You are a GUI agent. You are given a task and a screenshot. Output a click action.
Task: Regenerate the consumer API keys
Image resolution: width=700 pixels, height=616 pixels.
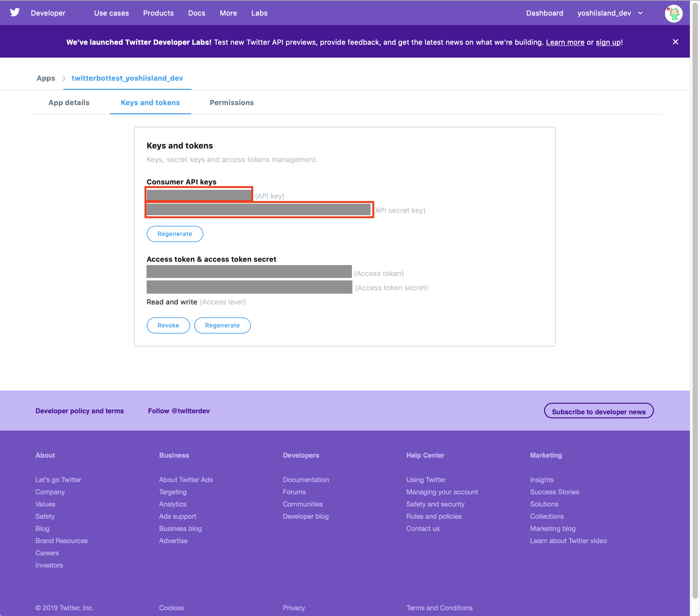coord(175,234)
